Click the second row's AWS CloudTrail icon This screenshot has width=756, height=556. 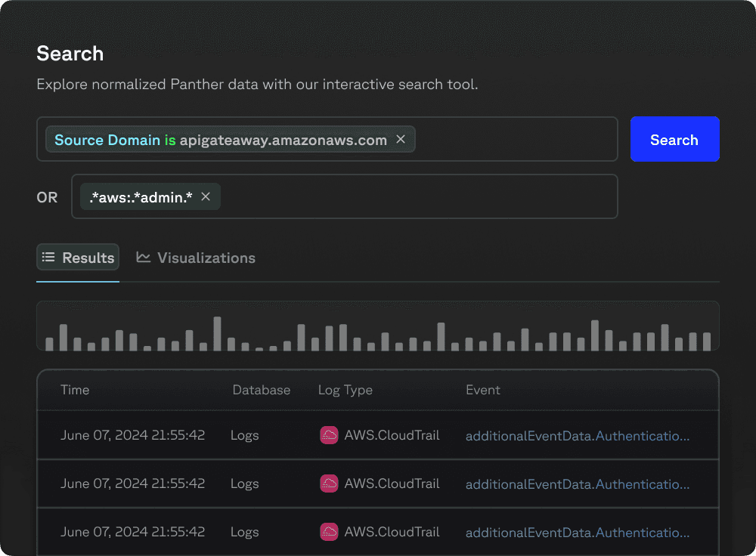click(329, 483)
